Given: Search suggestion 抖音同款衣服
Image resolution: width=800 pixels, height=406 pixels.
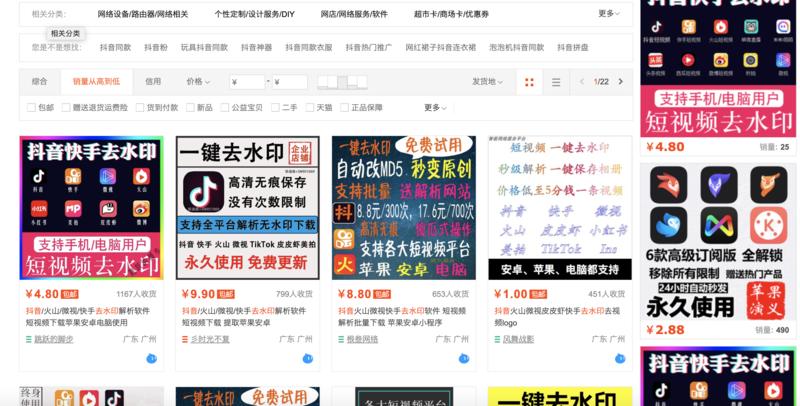Looking at the screenshot, I should 309,47.
